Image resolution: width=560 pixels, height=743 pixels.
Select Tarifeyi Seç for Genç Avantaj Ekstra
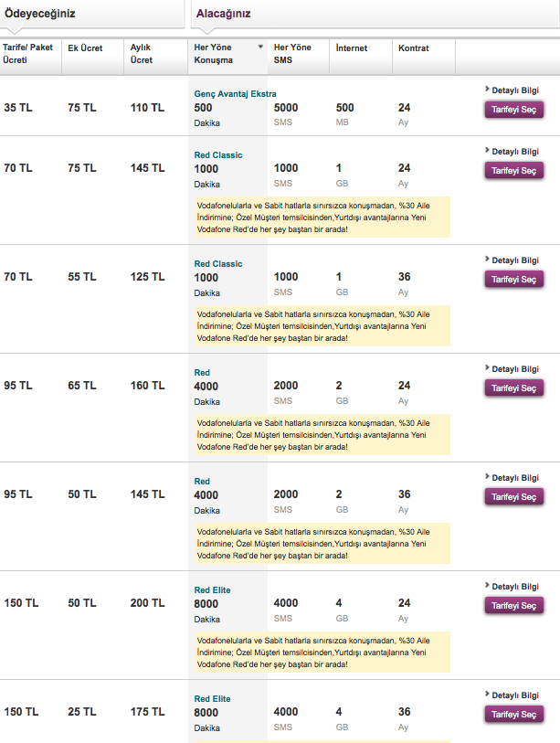(513, 110)
